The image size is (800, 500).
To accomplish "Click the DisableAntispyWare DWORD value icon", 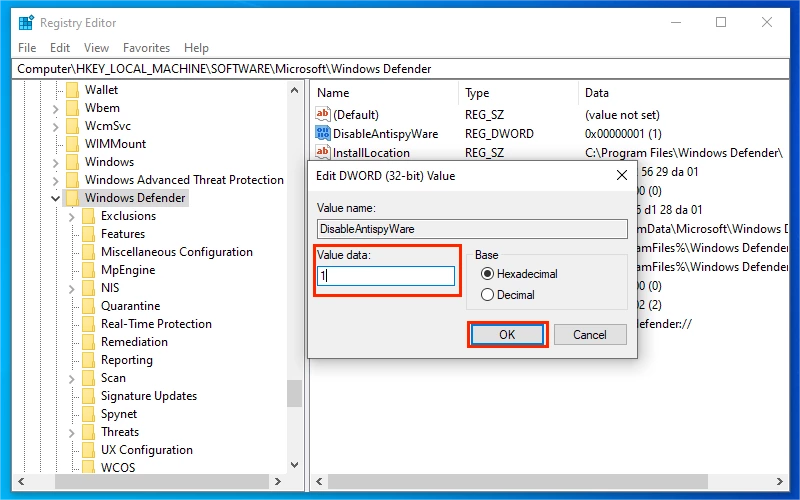I will click(x=322, y=133).
